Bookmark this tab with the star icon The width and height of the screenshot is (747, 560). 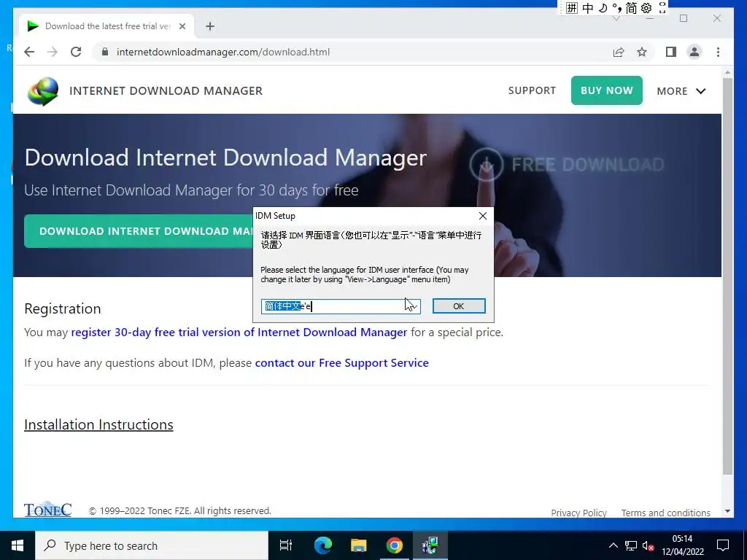click(642, 52)
